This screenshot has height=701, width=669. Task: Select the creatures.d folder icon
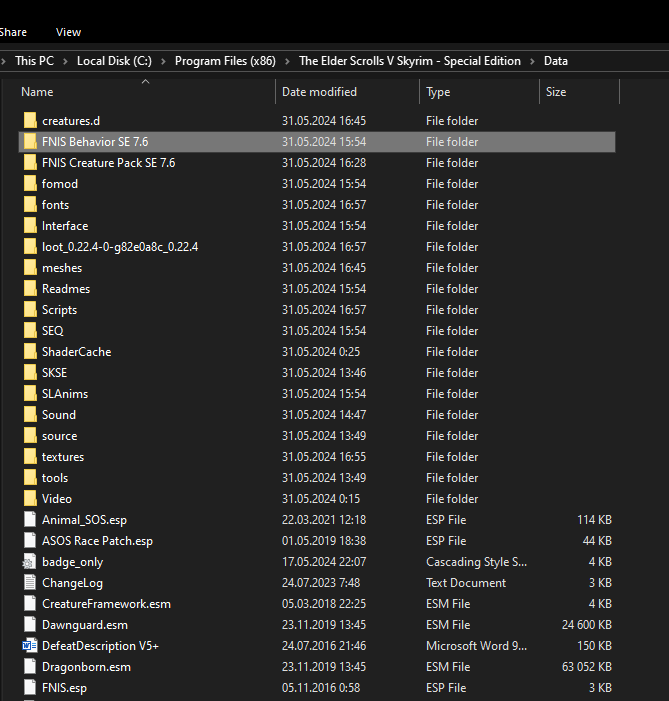(x=30, y=121)
